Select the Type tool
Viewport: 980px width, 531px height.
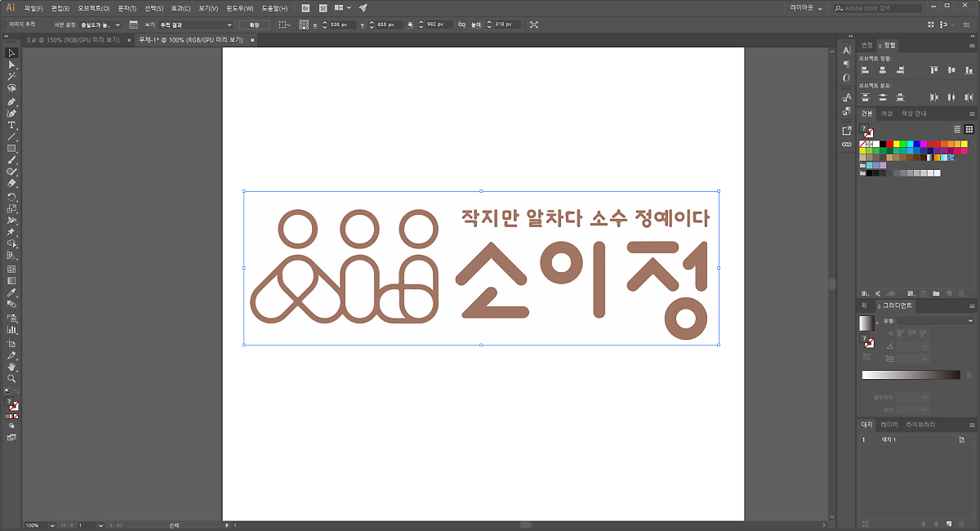coord(11,125)
